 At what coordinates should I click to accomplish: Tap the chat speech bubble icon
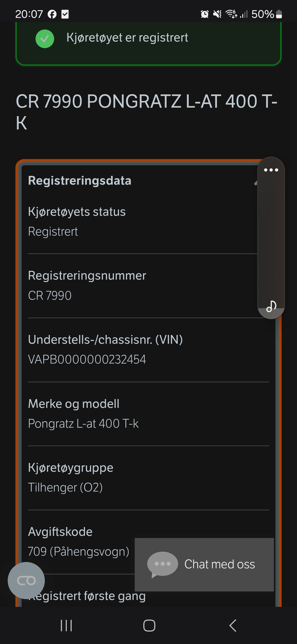(x=162, y=564)
